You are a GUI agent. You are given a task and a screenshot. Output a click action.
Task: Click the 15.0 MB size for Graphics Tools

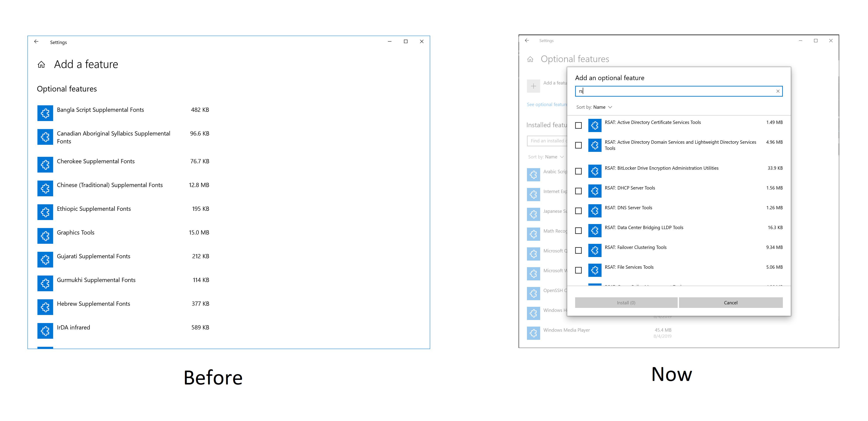click(x=199, y=233)
